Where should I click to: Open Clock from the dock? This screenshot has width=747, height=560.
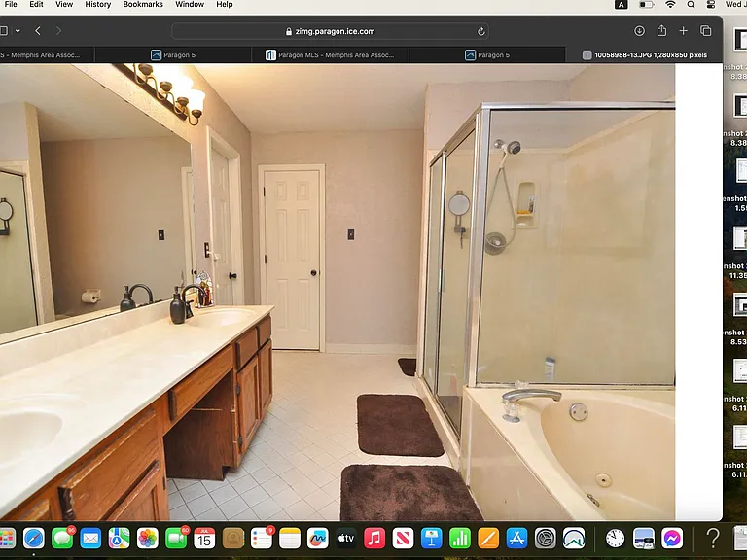click(x=615, y=539)
